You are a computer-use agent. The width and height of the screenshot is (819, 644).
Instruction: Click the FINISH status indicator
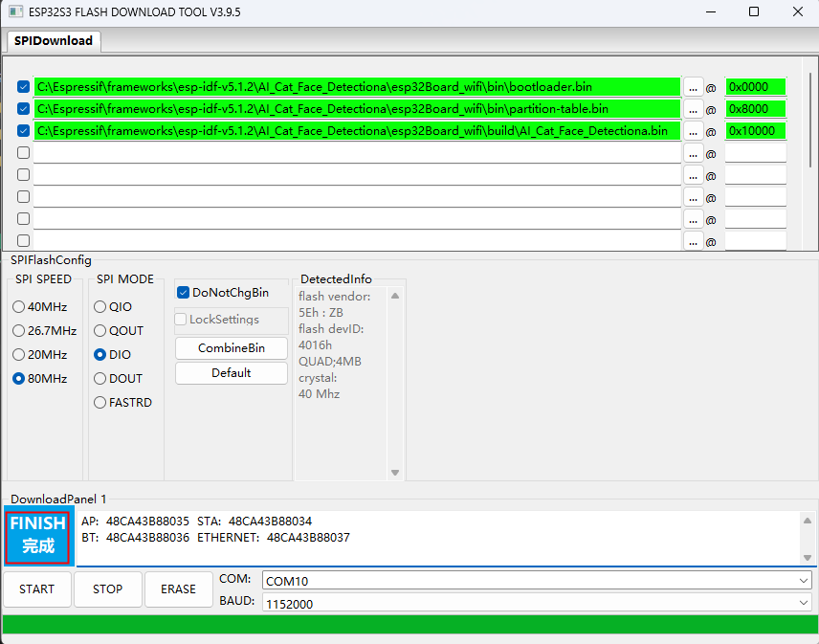(37, 536)
